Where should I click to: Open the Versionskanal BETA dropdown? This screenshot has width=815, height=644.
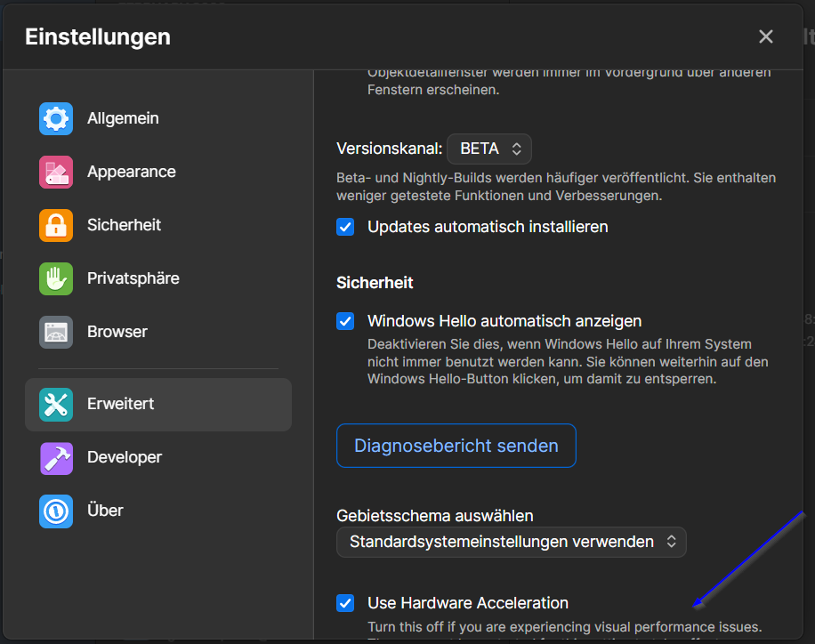pos(489,149)
